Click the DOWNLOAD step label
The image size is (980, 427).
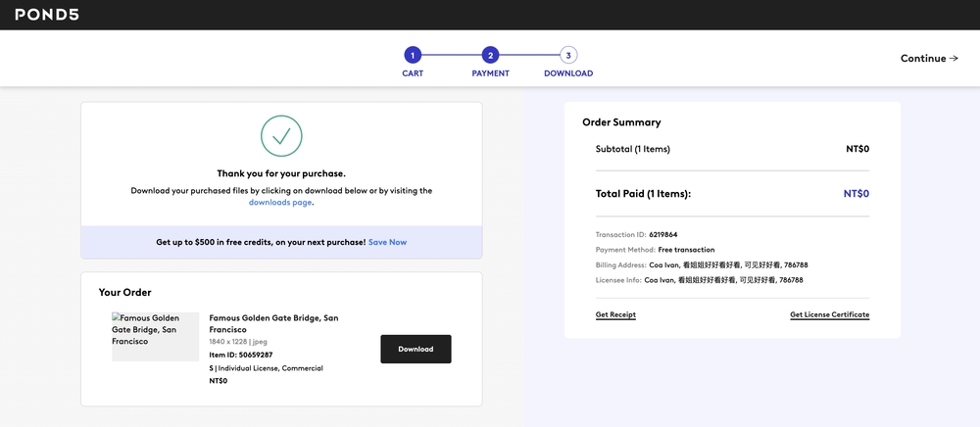568,73
